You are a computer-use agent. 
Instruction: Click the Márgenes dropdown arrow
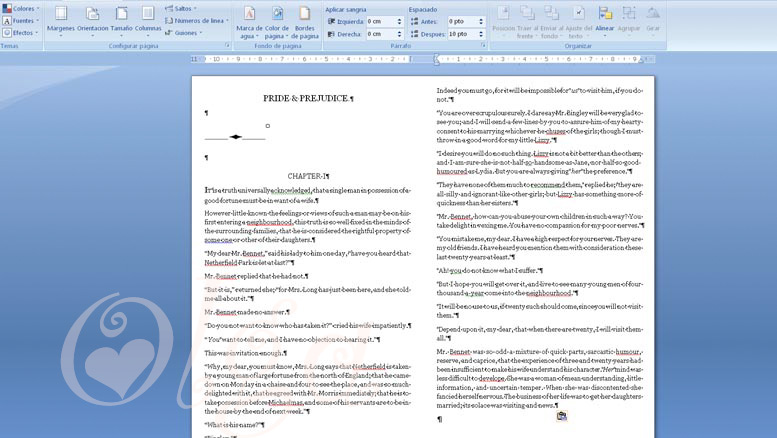[x=60, y=36]
